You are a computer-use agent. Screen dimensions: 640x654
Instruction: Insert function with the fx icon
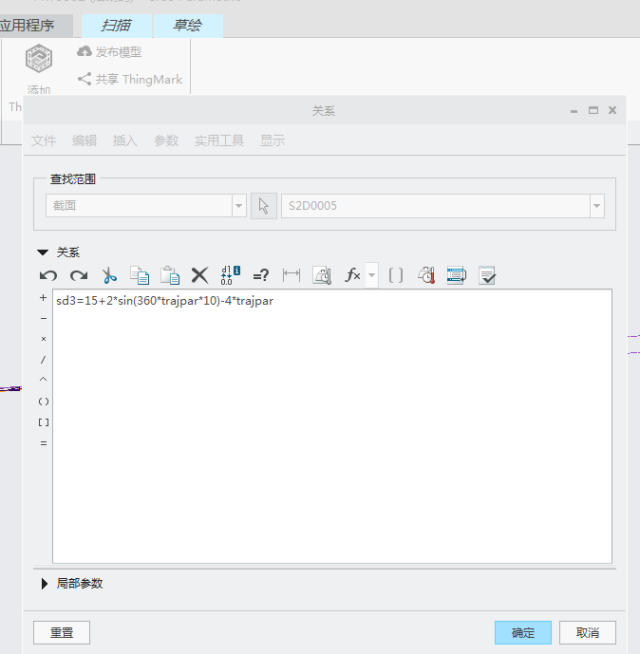(x=353, y=275)
